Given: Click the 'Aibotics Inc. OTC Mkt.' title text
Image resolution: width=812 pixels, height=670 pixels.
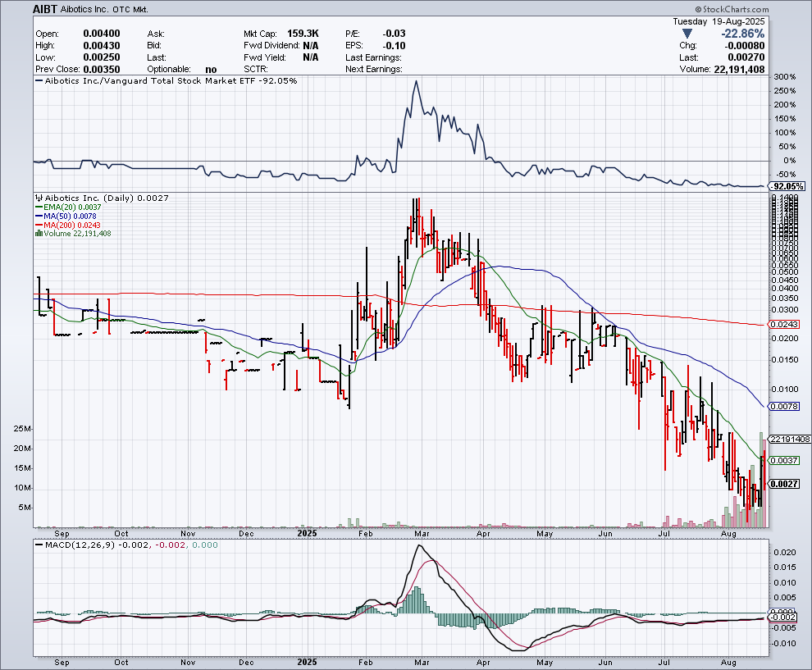Looking at the screenshot, I should (x=103, y=9).
